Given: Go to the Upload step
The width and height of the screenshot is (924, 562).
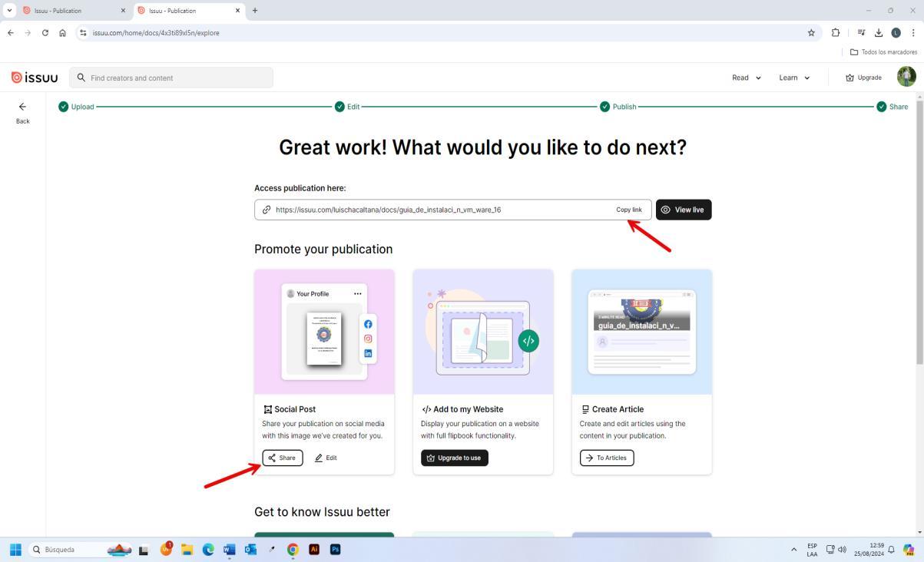Looking at the screenshot, I should click(x=76, y=107).
